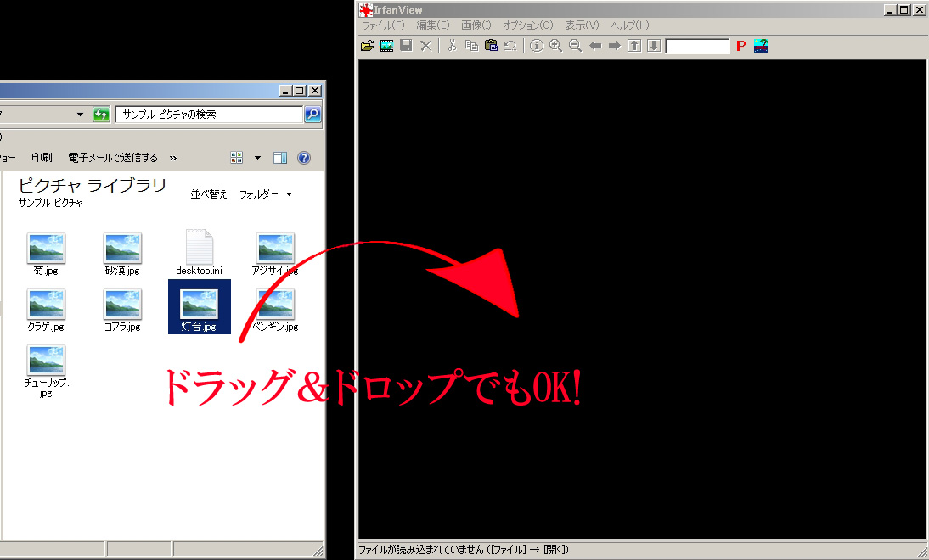This screenshot has width=929, height=560.
Task: Click the ピクチャ ライブラリ heading
Action: click(x=93, y=185)
